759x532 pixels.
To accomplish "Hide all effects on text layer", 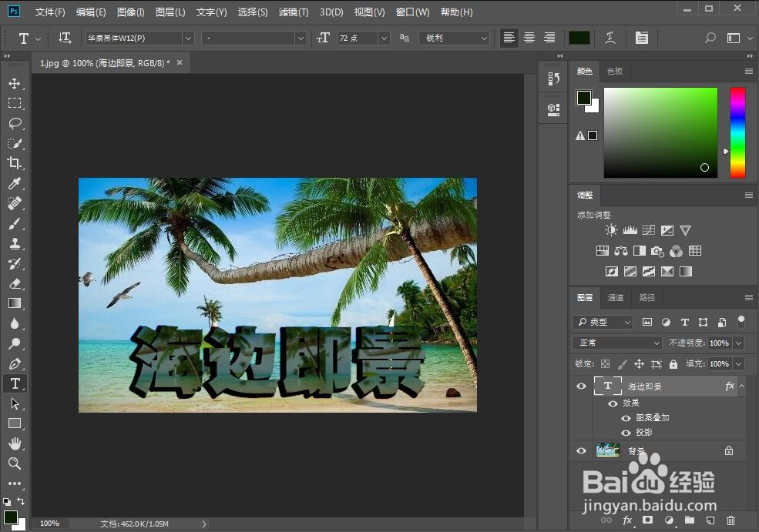I will [x=613, y=403].
